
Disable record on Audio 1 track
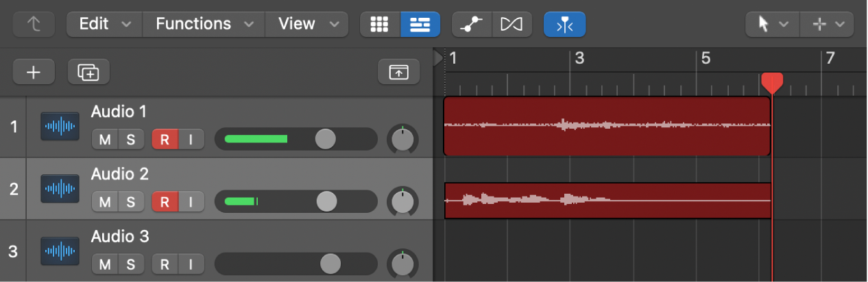click(x=165, y=140)
